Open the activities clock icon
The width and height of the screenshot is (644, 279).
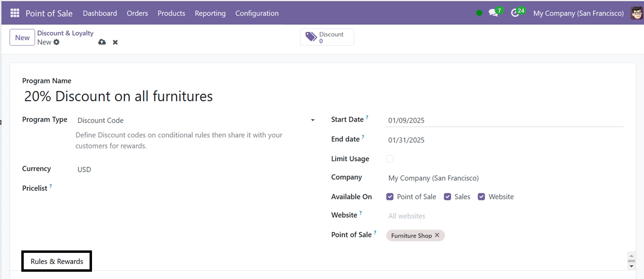[x=515, y=13]
